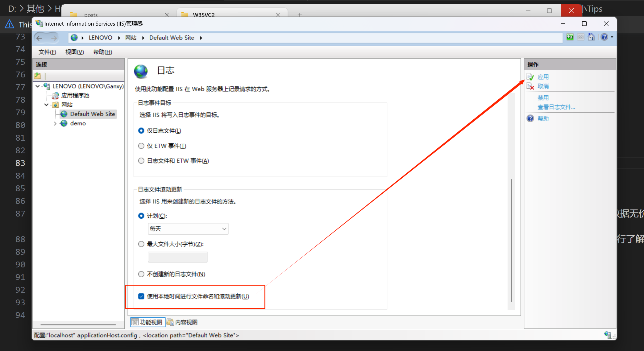Open the 视图(V) menu
This screenshot has width=644, height=351.
74,52
